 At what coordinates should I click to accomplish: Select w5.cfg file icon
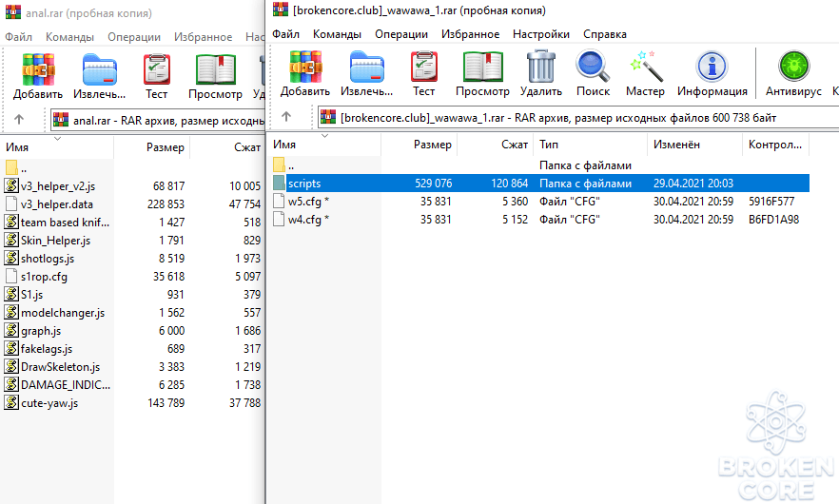coord(278,202)
